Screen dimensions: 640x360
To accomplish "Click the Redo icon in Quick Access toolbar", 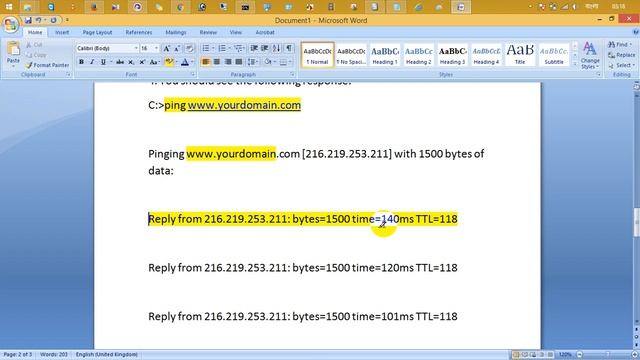I will tap(53, 20).
